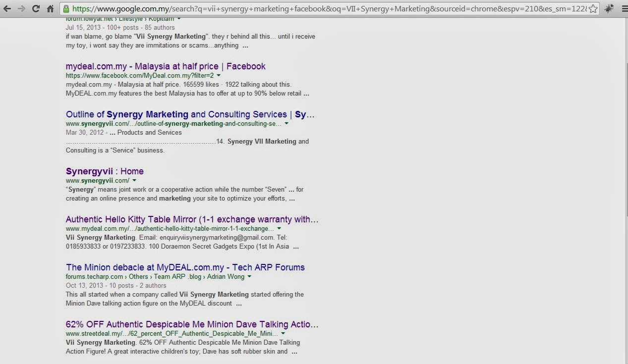628x364 pixels.
Task: Open the browser home page icon
Action: [x=50, y=8]
